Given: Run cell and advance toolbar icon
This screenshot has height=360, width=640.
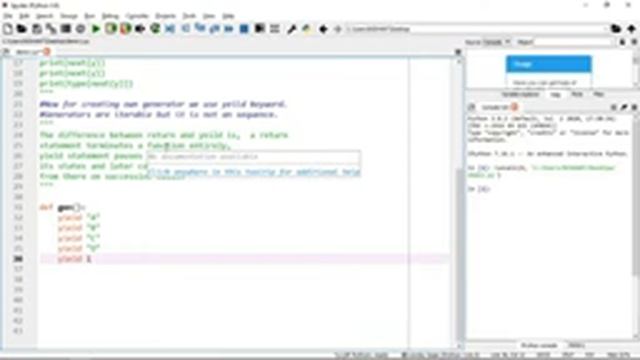Looking at the screenshot, I should (125, 29).
